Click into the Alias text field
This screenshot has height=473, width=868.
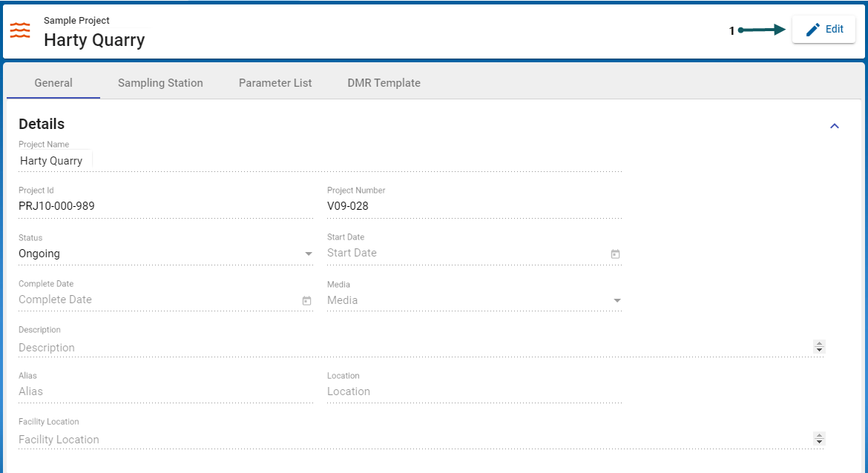[163, 391]
